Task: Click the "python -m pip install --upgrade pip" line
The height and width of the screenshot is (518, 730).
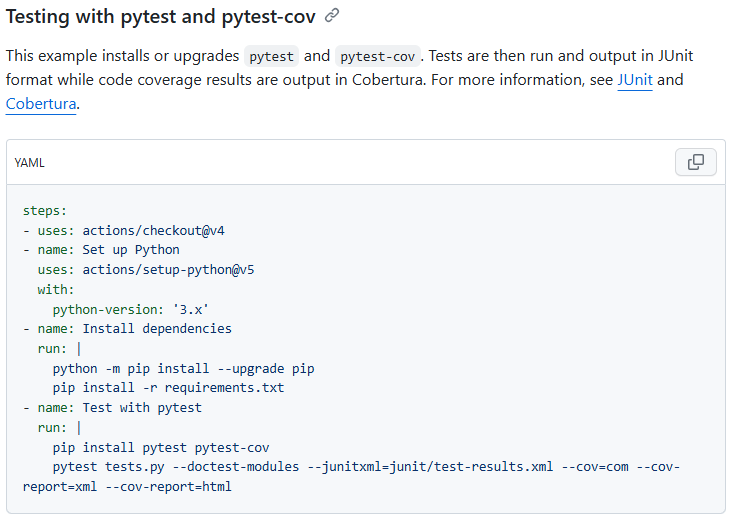Action: pos(183,369)
